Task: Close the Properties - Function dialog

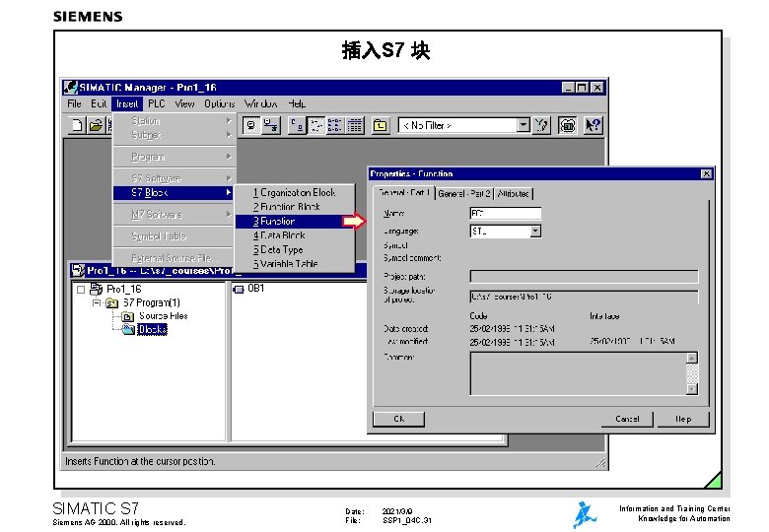Action: click(706, 174)
